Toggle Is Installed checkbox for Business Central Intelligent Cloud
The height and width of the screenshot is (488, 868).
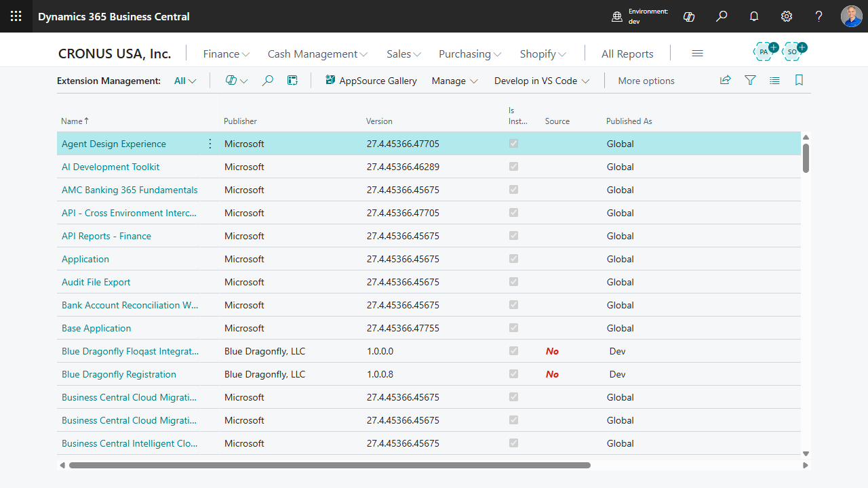(x=513, y=443)
